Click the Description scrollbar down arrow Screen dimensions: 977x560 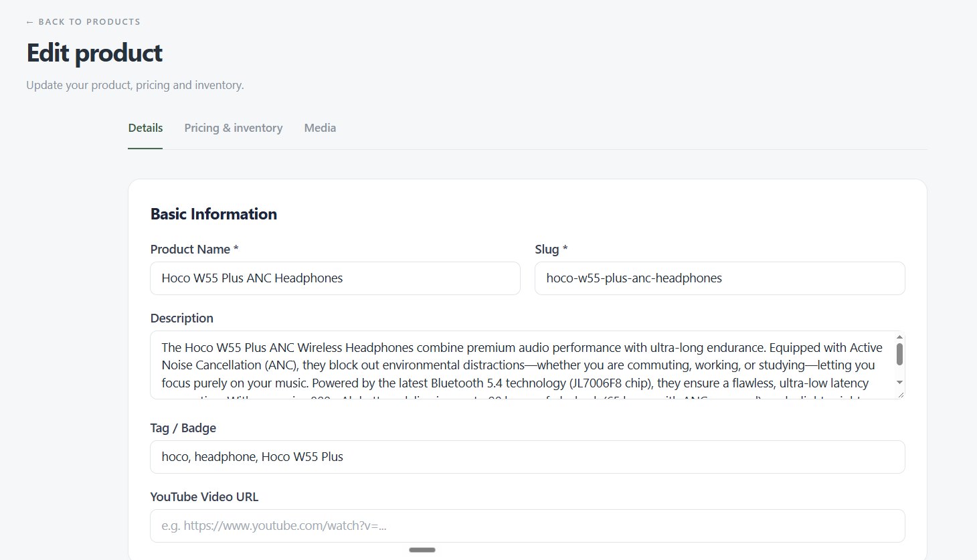[899, 382]
